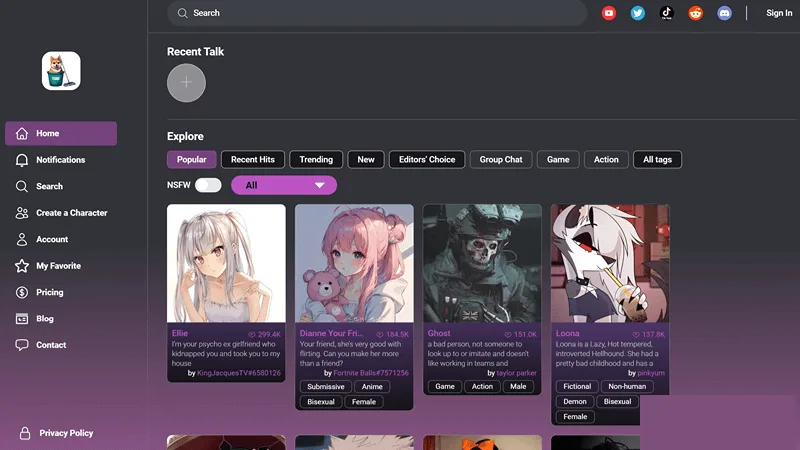Click the Notifications bell in sidebar
Image resolution: width=800 pixels, height=450 pixels.
21,160
